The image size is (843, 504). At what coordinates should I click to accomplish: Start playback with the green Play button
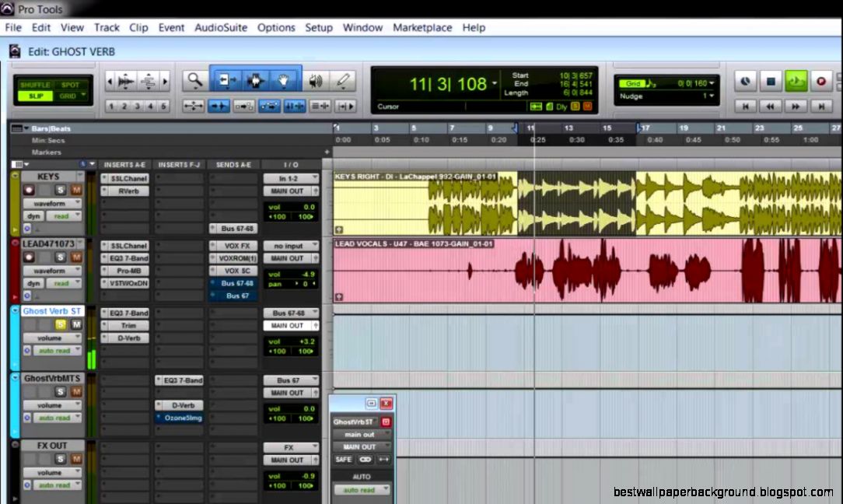click(x=796, y=81)
